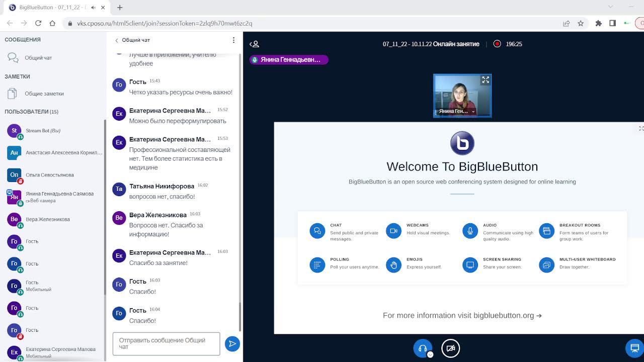Hide the Общий чат panel with back arrow
Viewport: 644px width, 362px height.
(x=117, y=40)
